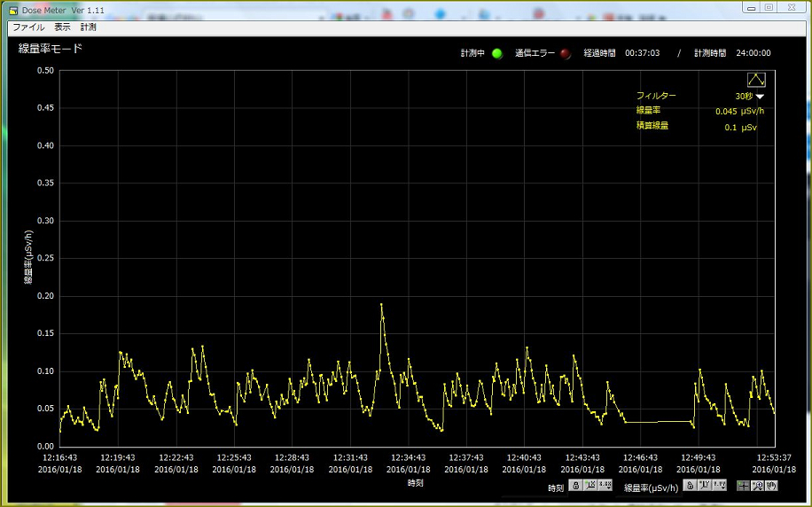Toggle the dose rate axis lock

(690, 486)
